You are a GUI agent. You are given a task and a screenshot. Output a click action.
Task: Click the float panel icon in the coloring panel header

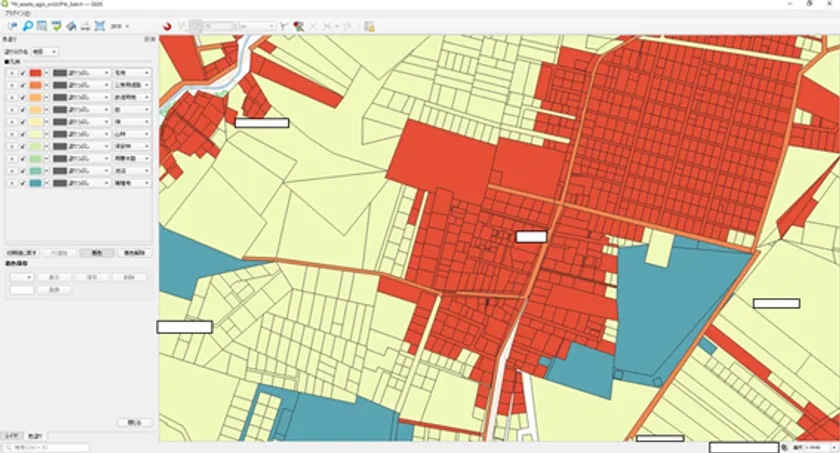[147, 39]
